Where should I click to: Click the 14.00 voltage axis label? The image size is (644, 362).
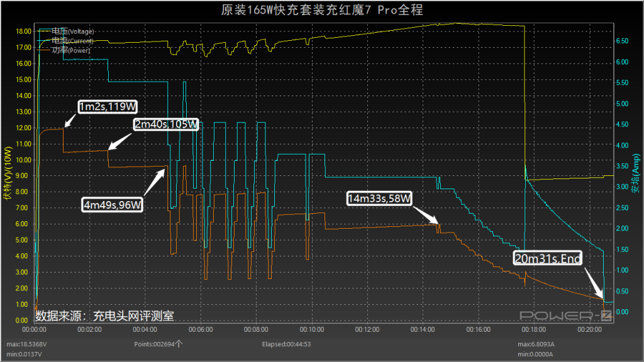pos(23,96)
